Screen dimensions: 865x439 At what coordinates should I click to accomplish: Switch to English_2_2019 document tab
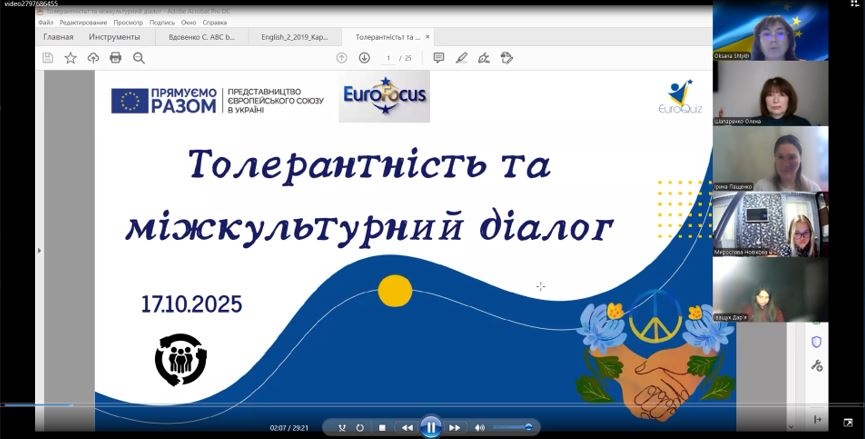tap(294, 37)
